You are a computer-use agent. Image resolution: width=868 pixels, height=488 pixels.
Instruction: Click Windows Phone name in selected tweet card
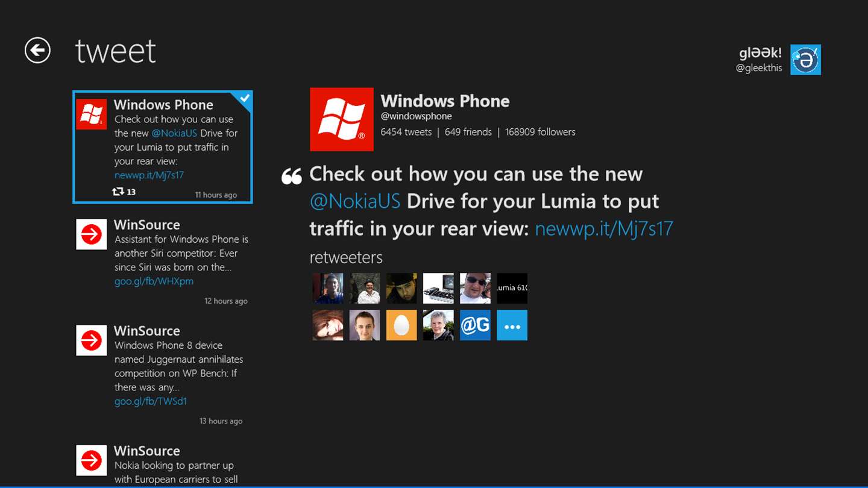pos(163,105)
